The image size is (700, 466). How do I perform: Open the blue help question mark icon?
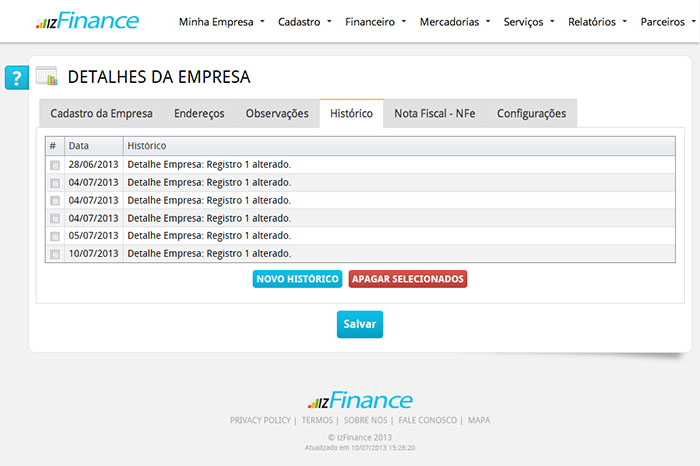[x=16, y=77]
